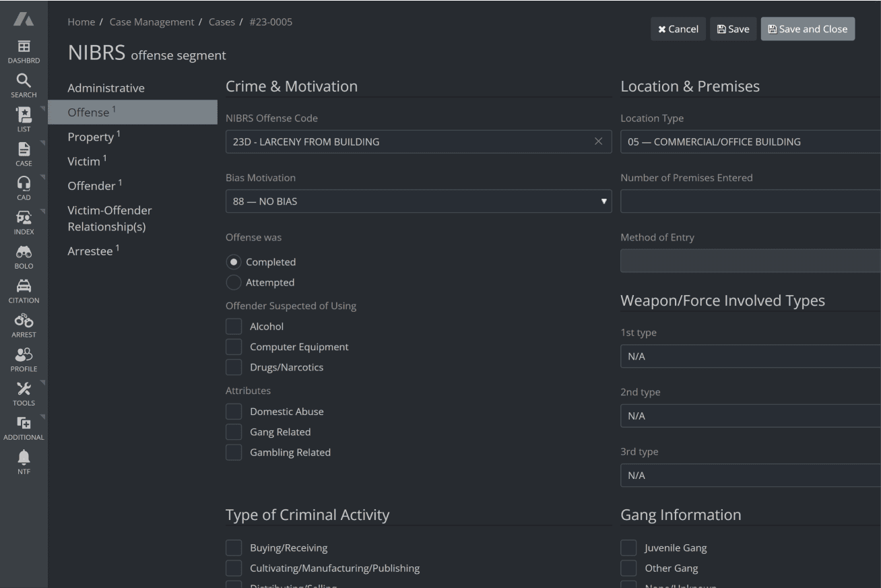The height and width of the screenshot is (588, 881).
Task: Open the Arrestee segment
Action: click(90, 251)
